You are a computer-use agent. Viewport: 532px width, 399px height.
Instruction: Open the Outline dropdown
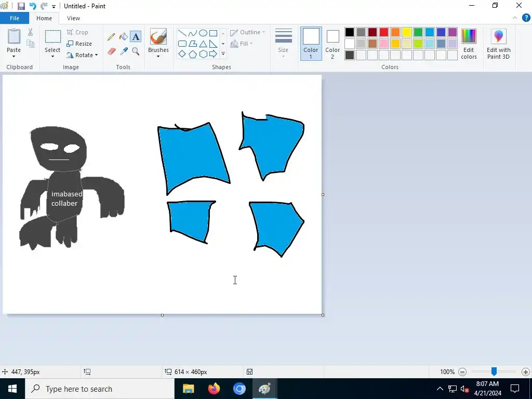(x=248, y=32)
